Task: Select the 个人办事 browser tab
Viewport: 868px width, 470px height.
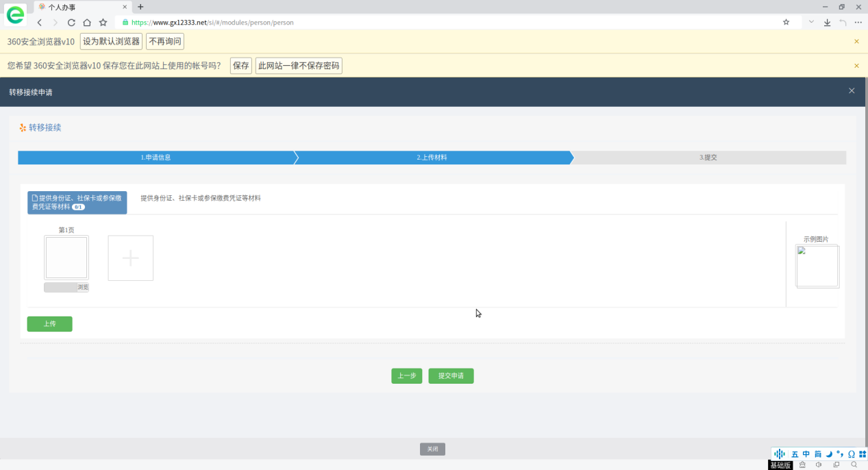Action: (72, 7)
